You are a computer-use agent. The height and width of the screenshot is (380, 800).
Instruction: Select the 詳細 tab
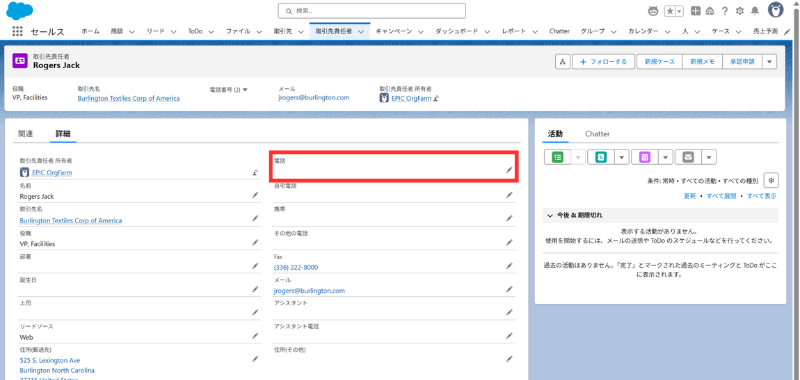tap(63, 134)
